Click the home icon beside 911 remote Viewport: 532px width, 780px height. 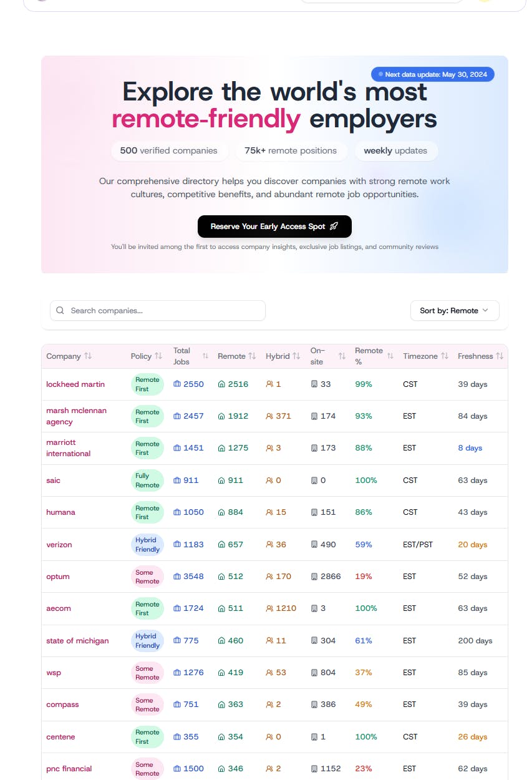(x=221, y=480)
